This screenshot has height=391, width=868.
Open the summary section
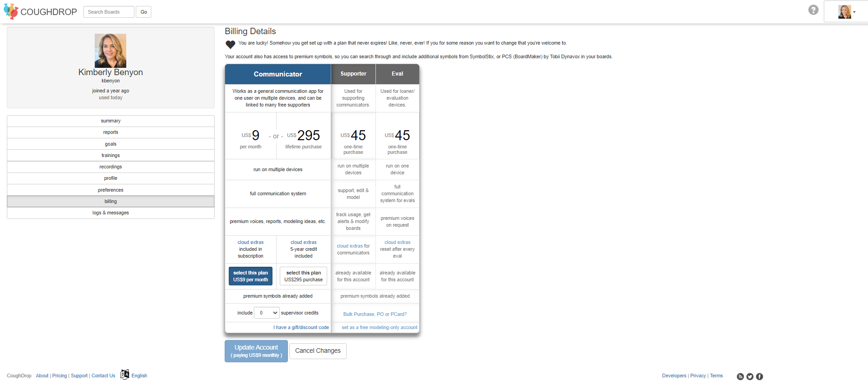point(111,121)
